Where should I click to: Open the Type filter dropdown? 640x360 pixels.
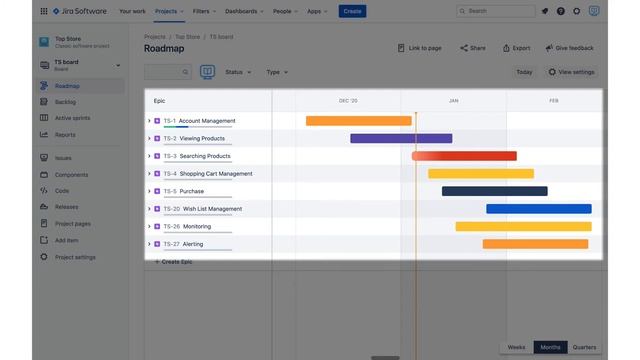pyautogui.click(x=277, y=72)
